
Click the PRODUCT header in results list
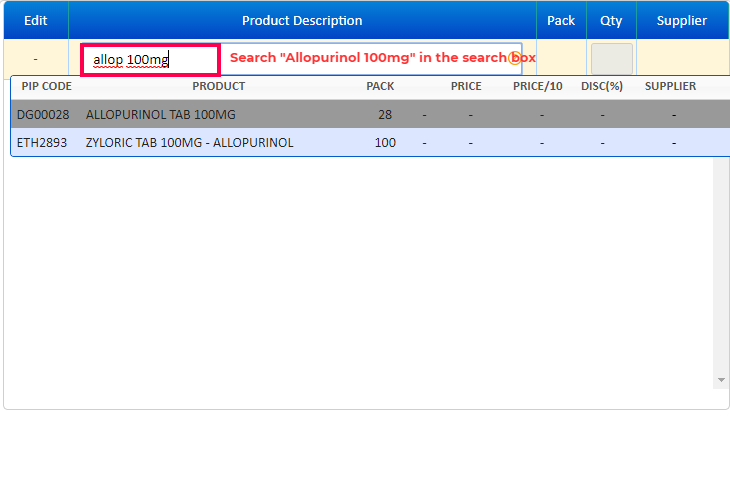[x=218, y=86]
